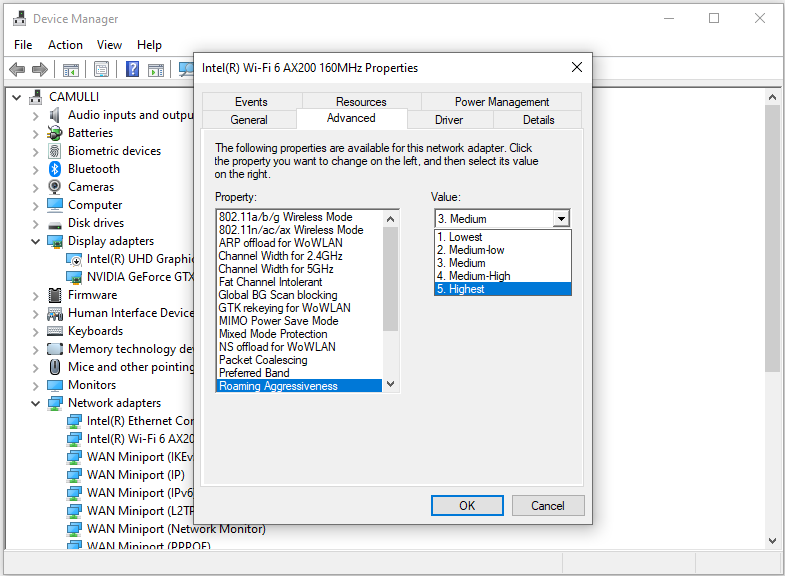Expand the Bluetooth node
The height and width of the screenshot is (576, 785).
(x=35, y=170)
